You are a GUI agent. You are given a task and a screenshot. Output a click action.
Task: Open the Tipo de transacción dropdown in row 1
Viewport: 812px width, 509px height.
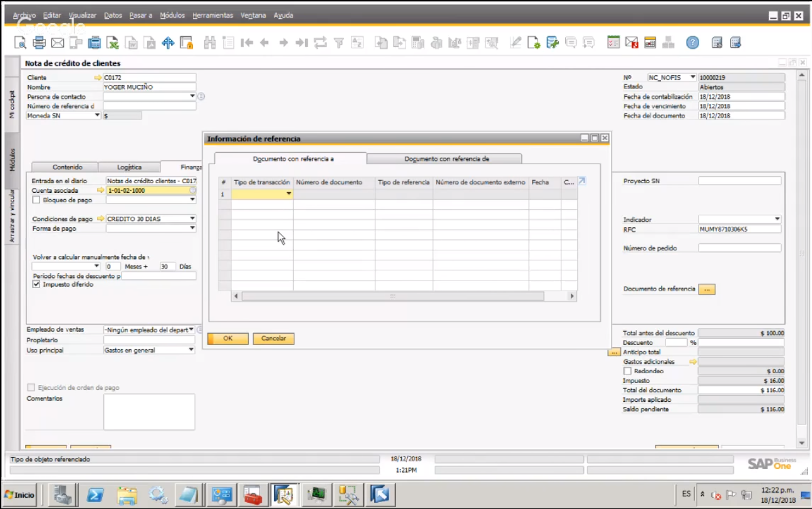pos(288,193)
